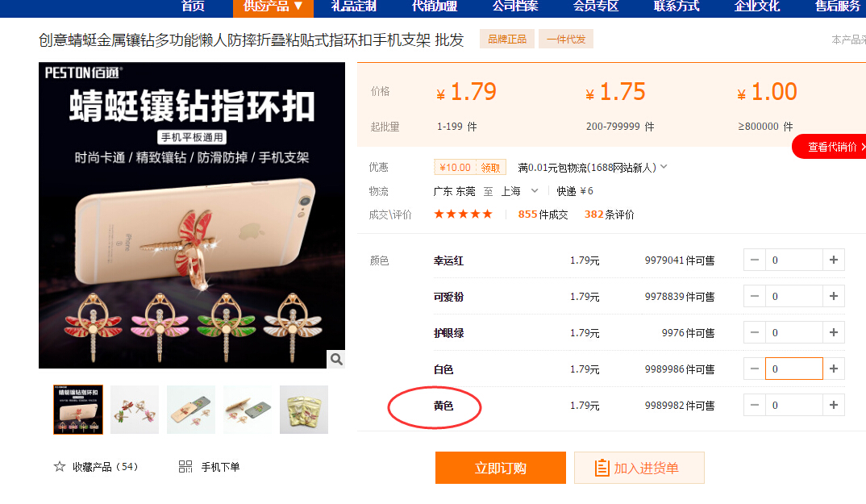This screenshot has width=866, height=504.
Task: Open the 公司档案 menu item
Action: coord(515,6)
